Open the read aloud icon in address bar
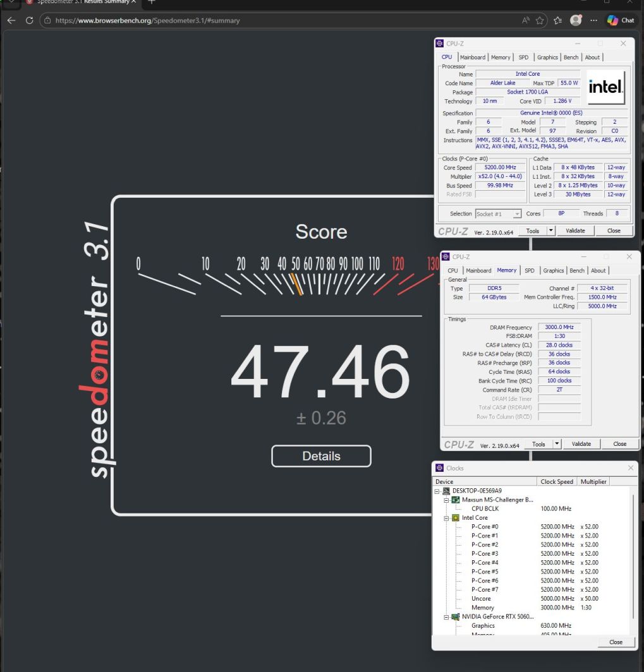The image size is (644, 672). click(526, 20)
